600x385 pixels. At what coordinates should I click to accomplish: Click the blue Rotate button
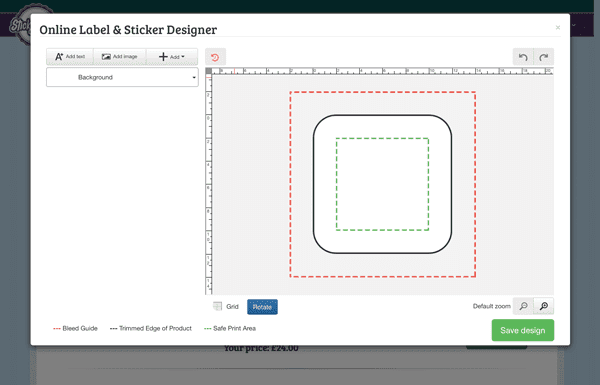click(x=262, y=307)
